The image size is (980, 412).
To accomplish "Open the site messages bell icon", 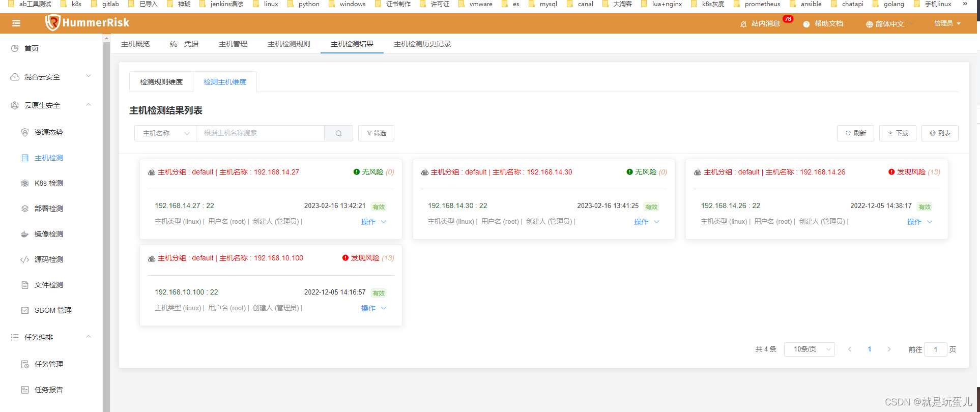I will coord(743,24).
